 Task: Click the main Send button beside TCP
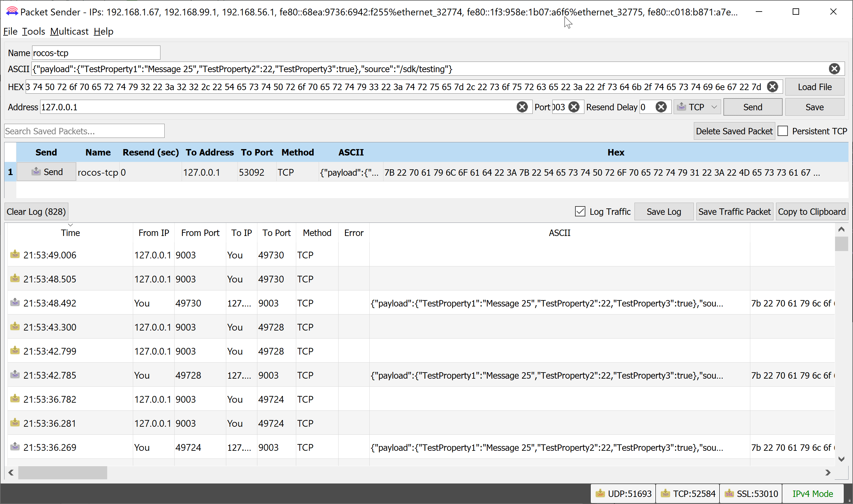pyautogui.click(x=753, y=107)
